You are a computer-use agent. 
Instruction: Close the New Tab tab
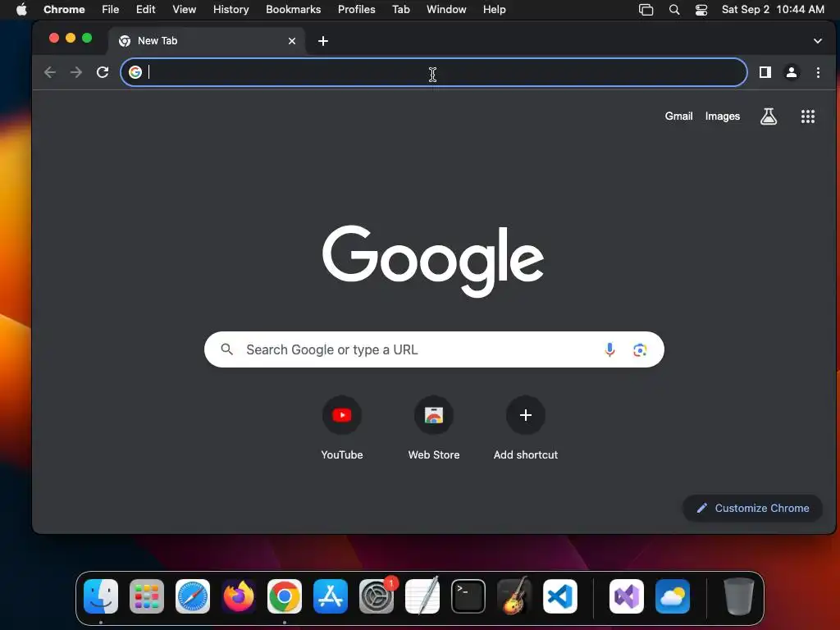[292, 41]
